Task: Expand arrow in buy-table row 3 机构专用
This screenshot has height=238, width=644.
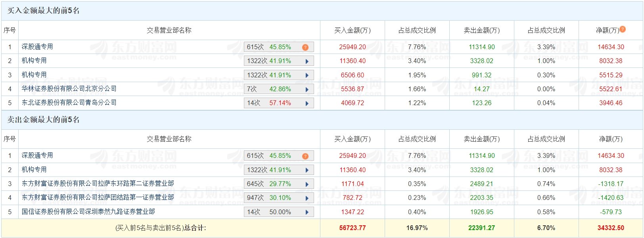Action: (307, 75)
